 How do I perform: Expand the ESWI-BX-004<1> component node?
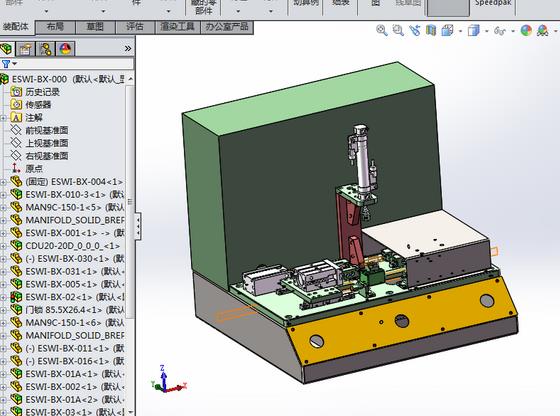click(3, 182)
